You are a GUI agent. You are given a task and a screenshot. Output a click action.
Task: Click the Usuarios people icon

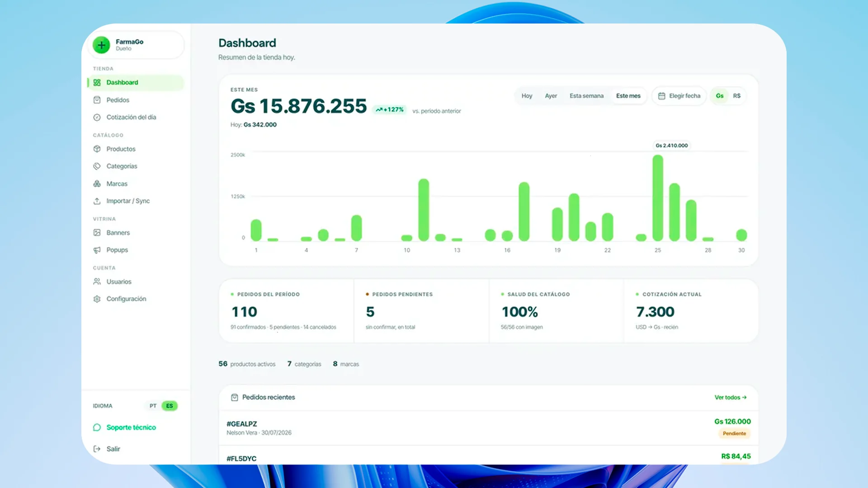tap(97, 282)
